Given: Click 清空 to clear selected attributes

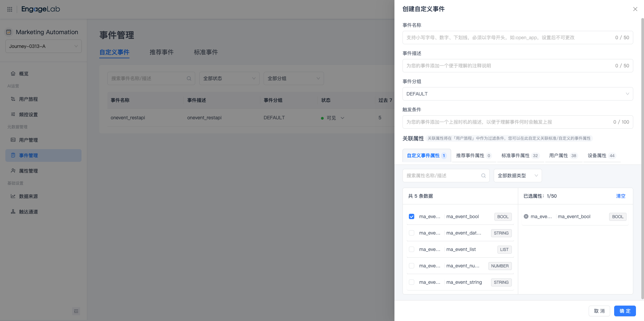Looking at the screenshot, I should [x=621, y=196].
